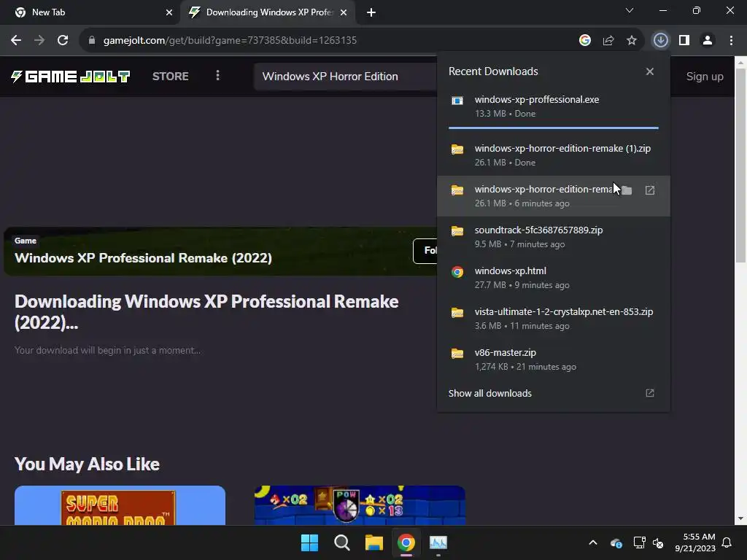
Task: Open File Explorer from taskbar
Action: click(374, 542)
